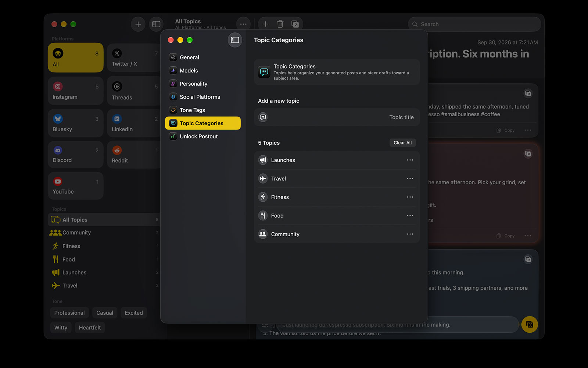Filter by LinkedIn platform
The width and height of the screenshot is (588, 368).
(134, 123)
